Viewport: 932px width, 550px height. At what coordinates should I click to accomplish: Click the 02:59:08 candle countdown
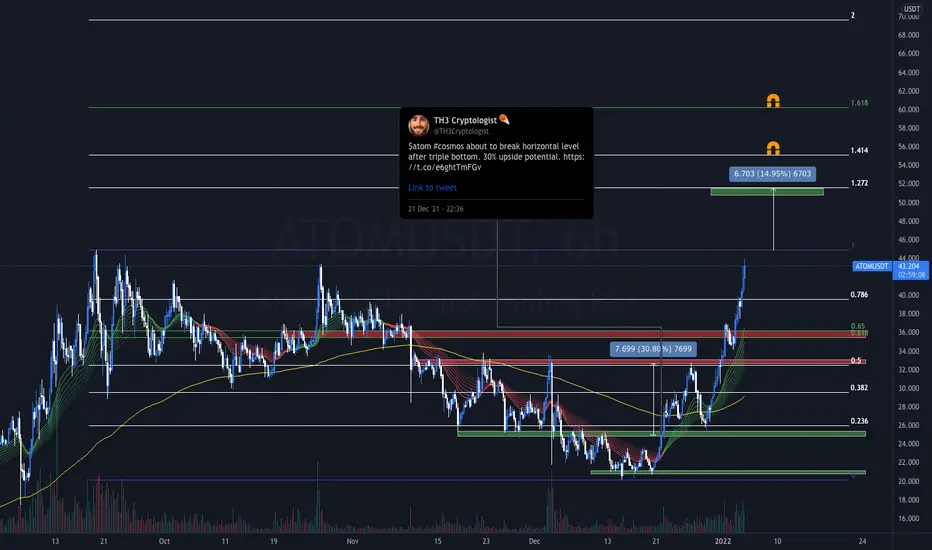[x=911, y=275]
